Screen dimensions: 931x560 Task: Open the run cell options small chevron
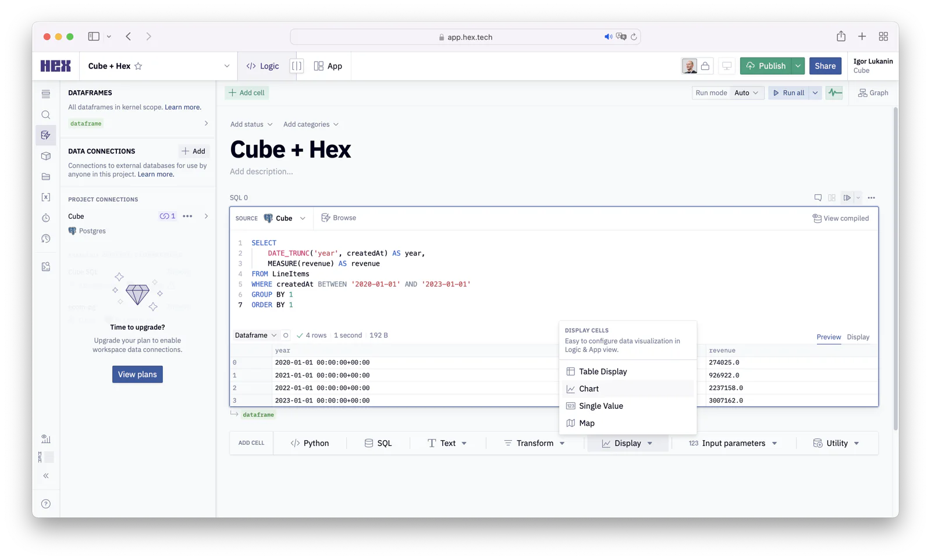858,198
